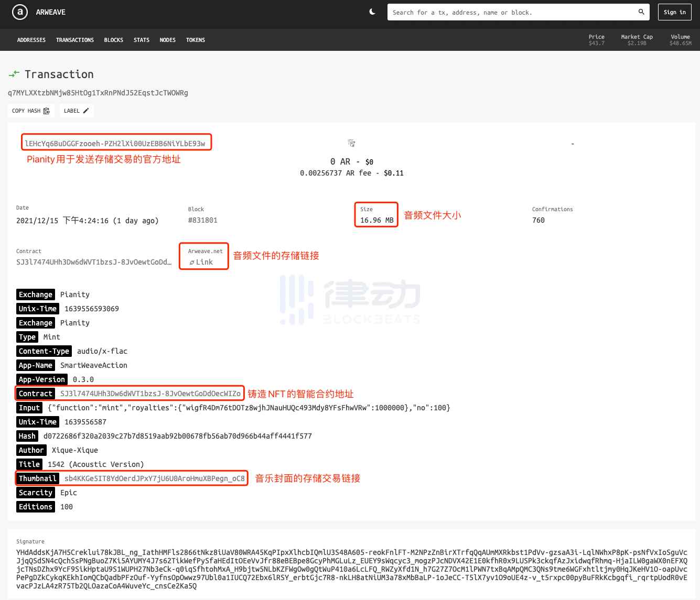Click the ARWEAVE site name
This screenshot has height=600, width=700.
[51, 12]
